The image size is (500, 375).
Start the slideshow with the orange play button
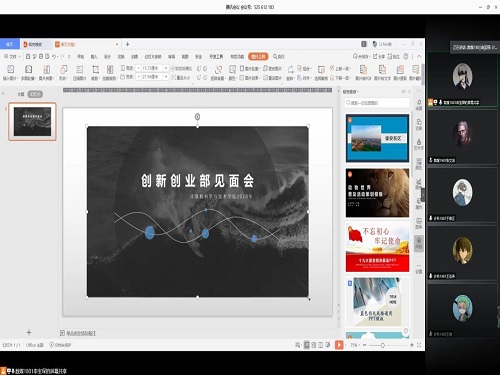click(x=339, y=345)
